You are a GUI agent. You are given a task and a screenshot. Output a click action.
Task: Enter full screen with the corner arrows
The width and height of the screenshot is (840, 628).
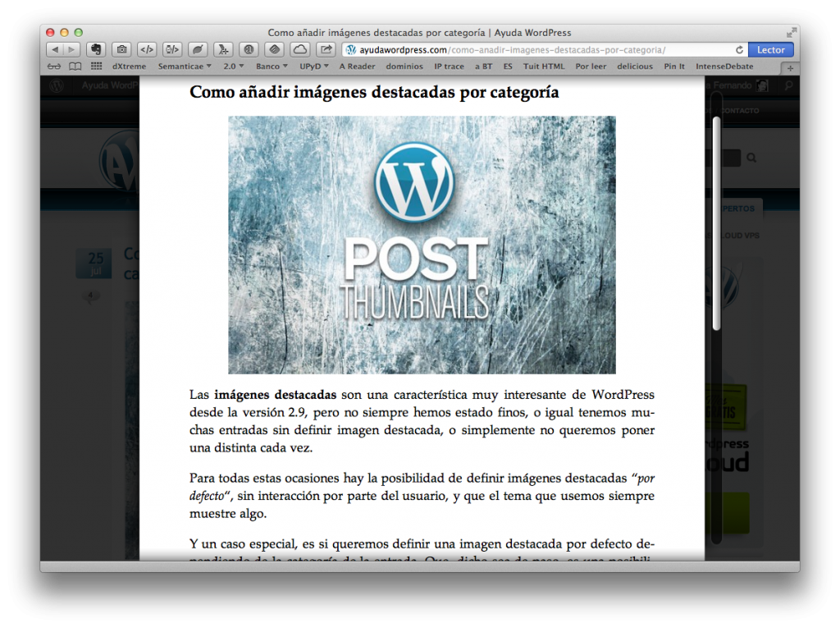point(791,33)
